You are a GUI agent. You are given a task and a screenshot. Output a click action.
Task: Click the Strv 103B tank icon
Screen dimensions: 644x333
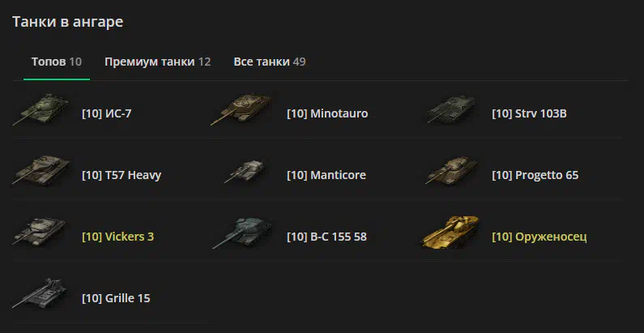(x=451, y=109)
